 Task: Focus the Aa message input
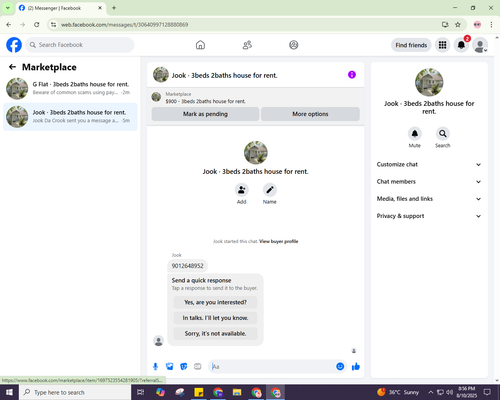(273, 367)
